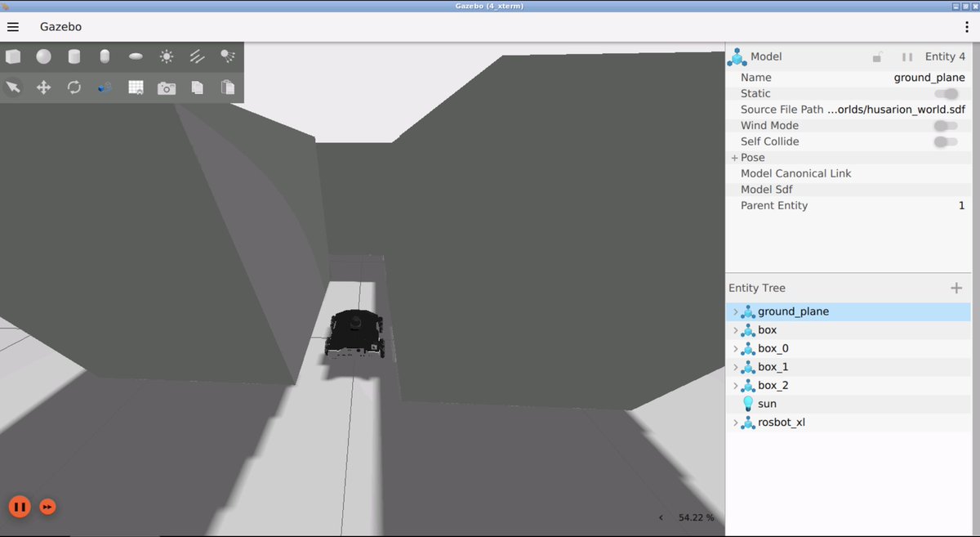Expand the rosot_xl entity in the tree
This screenshot has height=537, width=980.
click(735, 422)
